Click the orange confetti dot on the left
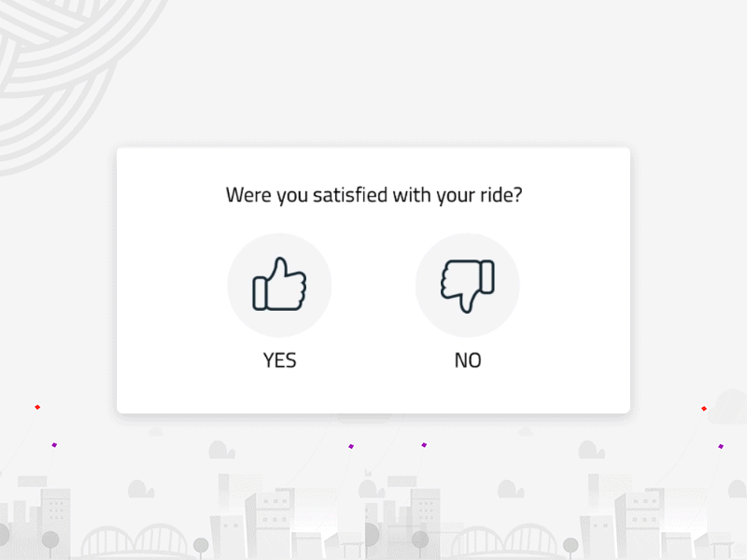Image resolution: width=747 pixels, height=560 pixels. (37, 408)
